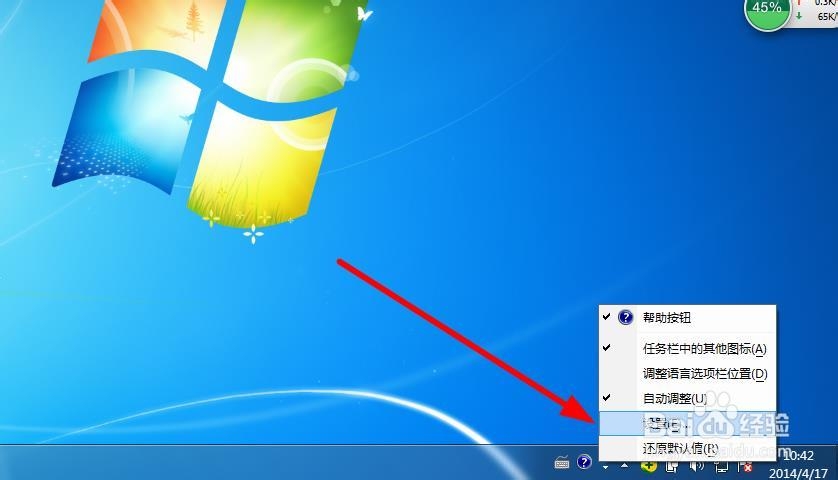Click the volume speaker tray icon

[696, 467]
